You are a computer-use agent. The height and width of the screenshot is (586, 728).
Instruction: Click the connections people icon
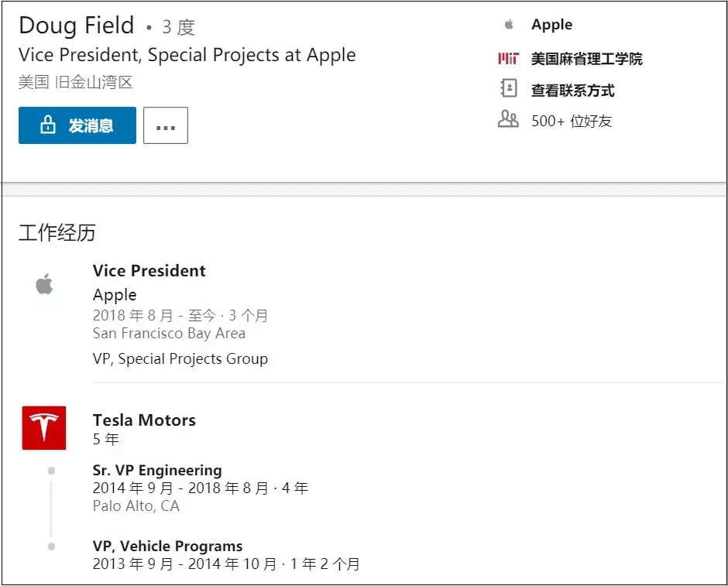click(508, 120)
